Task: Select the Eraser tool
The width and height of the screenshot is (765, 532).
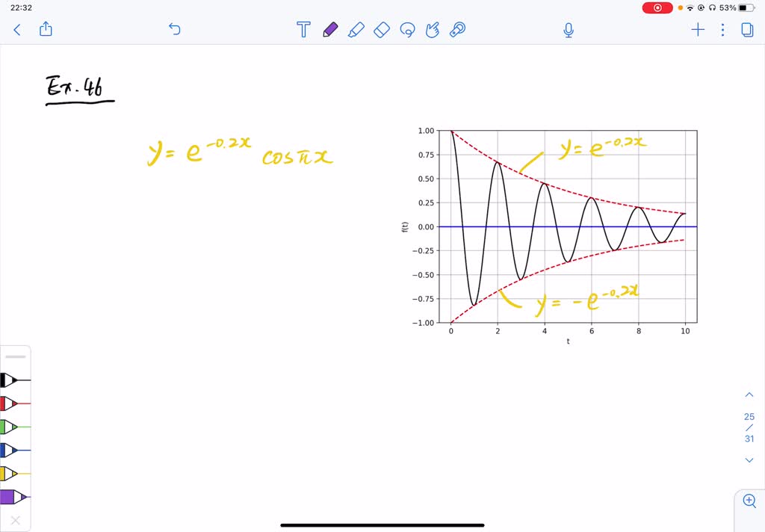Action: click(x=381, y=30)
